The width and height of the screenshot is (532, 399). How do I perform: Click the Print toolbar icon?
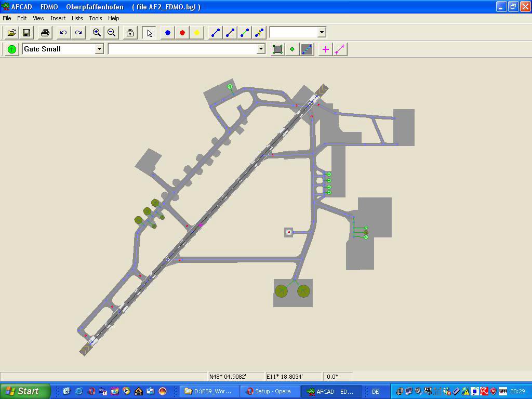45,33
